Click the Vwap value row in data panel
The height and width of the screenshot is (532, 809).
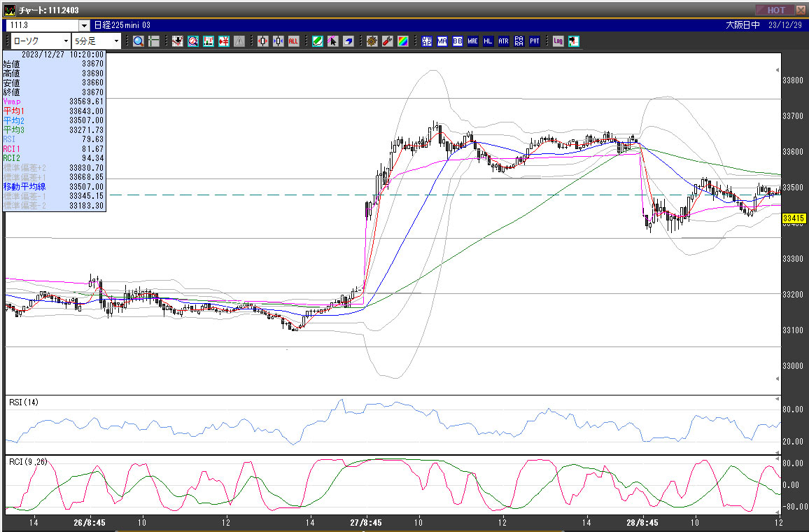click(x=54, y=101)
